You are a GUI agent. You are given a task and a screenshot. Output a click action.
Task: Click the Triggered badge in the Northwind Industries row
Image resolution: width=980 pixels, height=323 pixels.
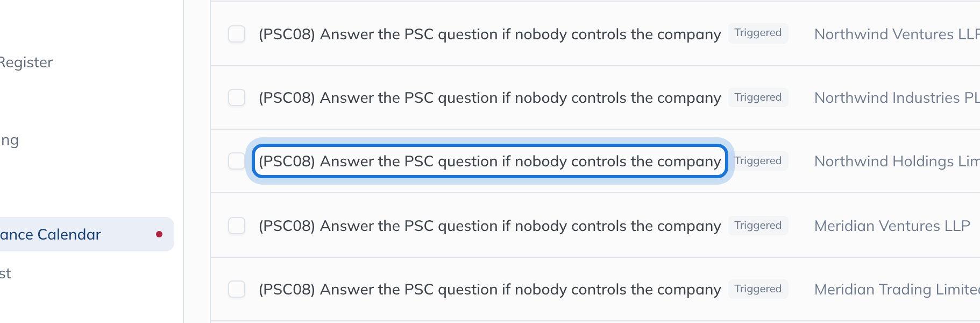(x=758, y=97)
